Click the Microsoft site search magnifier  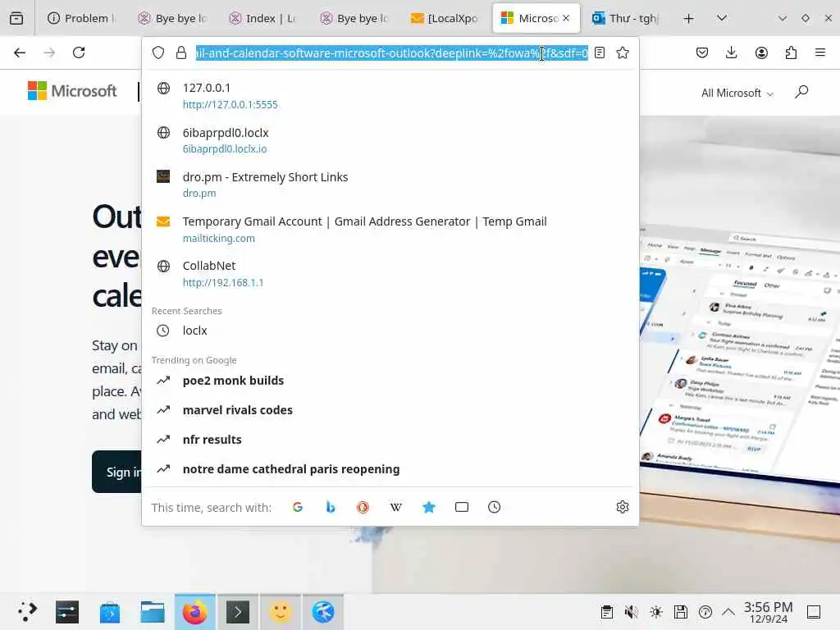pos(801,92)
